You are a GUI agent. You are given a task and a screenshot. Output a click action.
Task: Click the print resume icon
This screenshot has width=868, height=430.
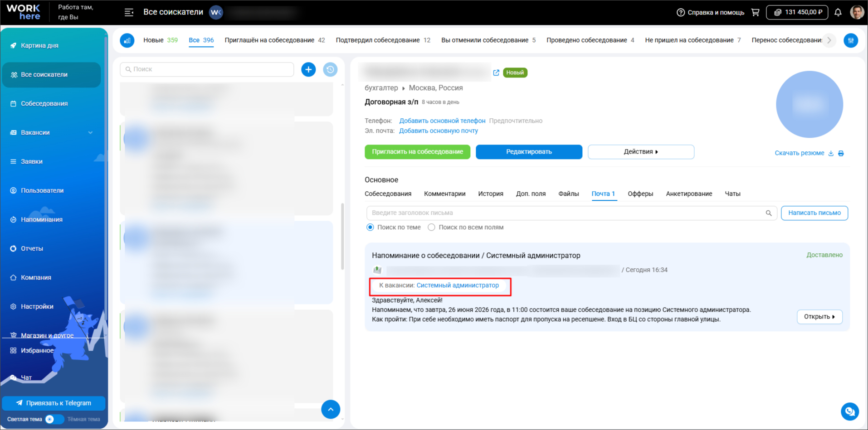point(841,153)
